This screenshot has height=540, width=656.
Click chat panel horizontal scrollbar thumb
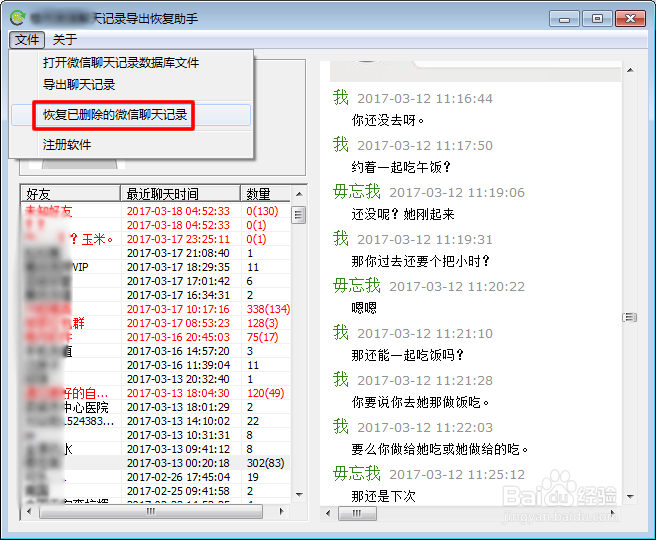coord(357,513)
